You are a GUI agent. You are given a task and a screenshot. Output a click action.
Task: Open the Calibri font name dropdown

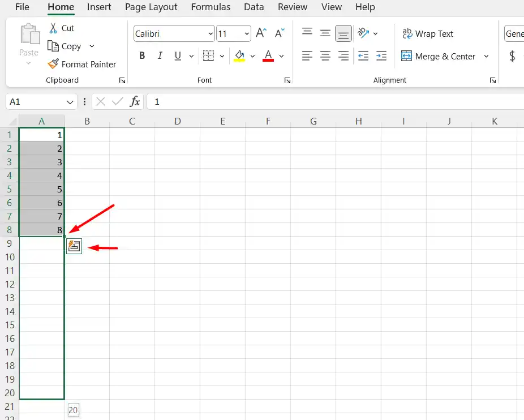(209, 34)
